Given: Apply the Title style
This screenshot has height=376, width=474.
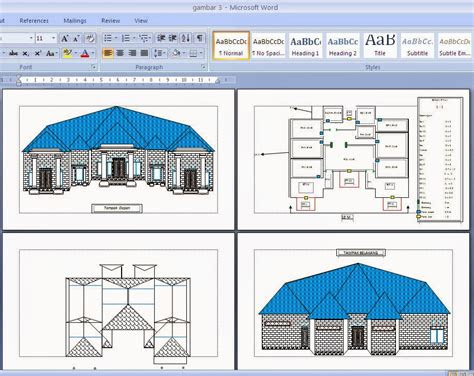Looking at the screenshot, I should (x=380, y=46).
